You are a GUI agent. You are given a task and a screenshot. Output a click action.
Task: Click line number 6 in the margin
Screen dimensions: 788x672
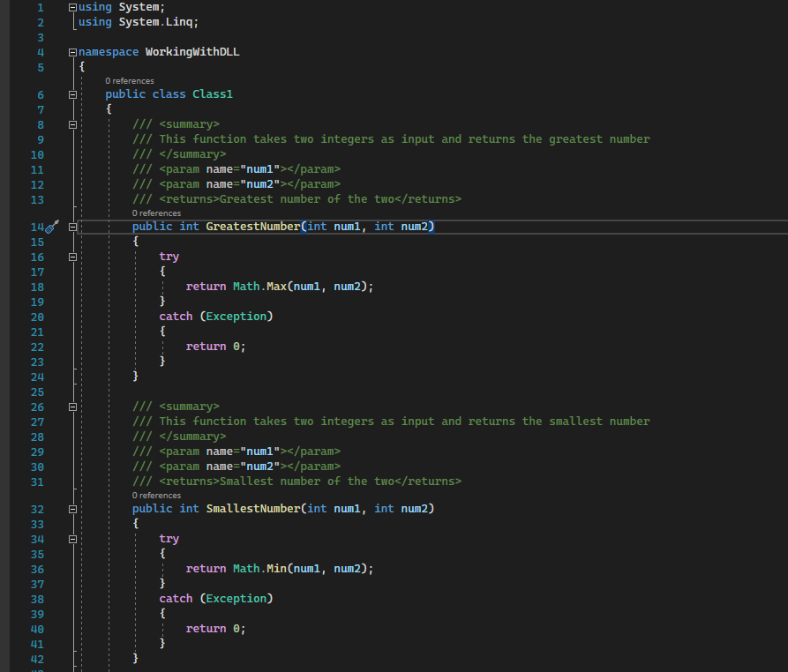click(x=41, y=94)
